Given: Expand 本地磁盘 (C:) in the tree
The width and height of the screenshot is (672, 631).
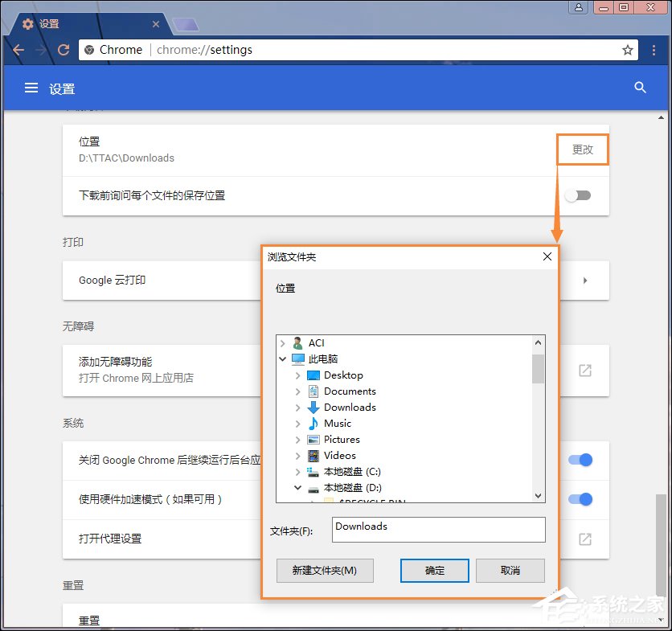Looking at the screenshot, I should (x=297, y=471).
